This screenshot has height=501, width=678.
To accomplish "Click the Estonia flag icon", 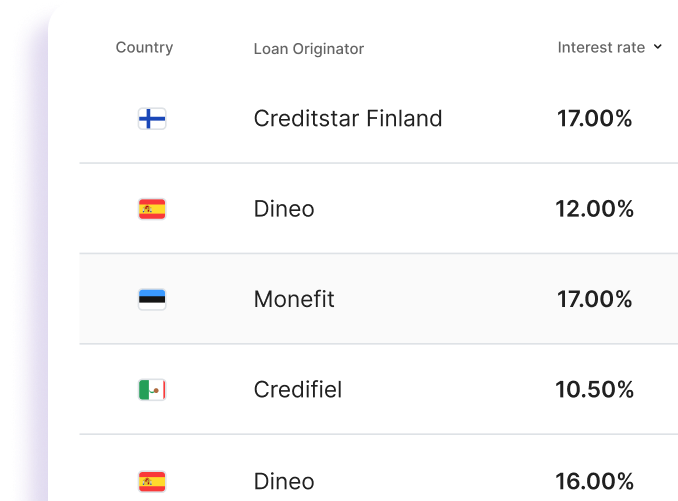I will 152,299.
